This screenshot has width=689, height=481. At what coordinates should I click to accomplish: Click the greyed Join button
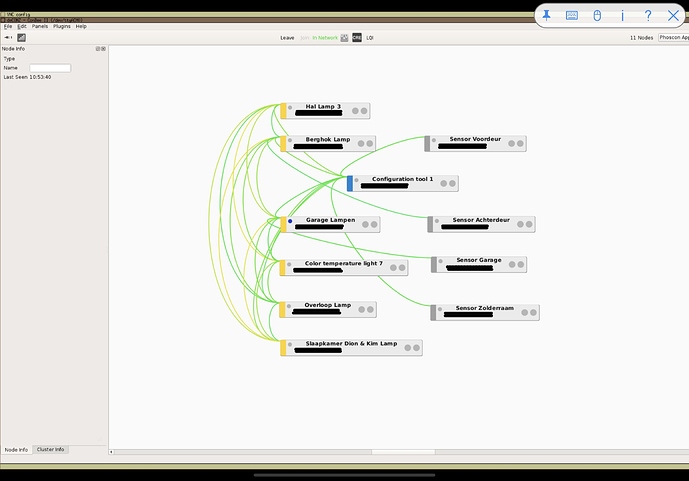point(305,38)
